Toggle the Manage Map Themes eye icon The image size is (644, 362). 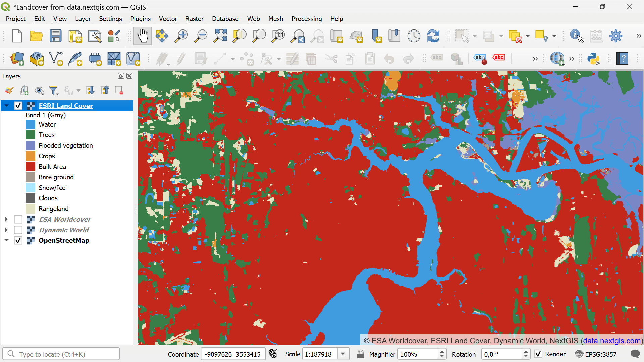pyautogui.click(x=39, y=90)
